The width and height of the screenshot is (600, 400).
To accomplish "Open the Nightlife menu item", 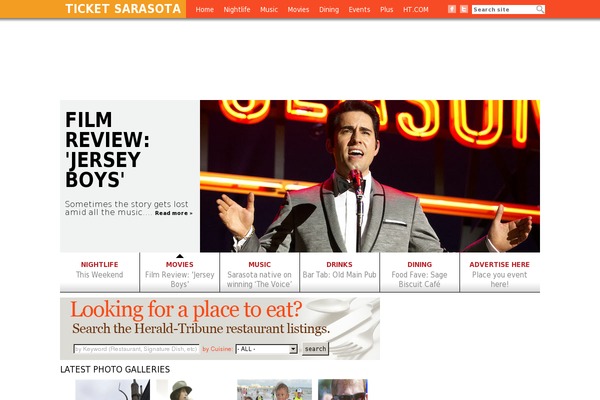I will [237, 10].
